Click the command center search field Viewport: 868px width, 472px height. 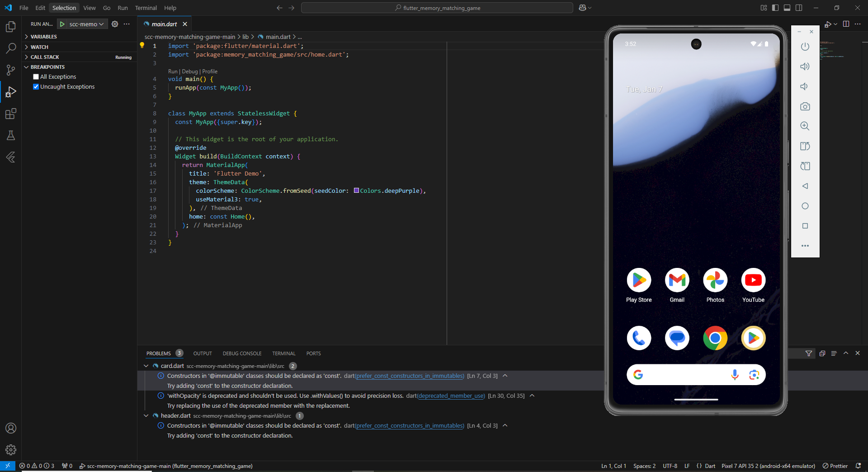coord(437,8)
